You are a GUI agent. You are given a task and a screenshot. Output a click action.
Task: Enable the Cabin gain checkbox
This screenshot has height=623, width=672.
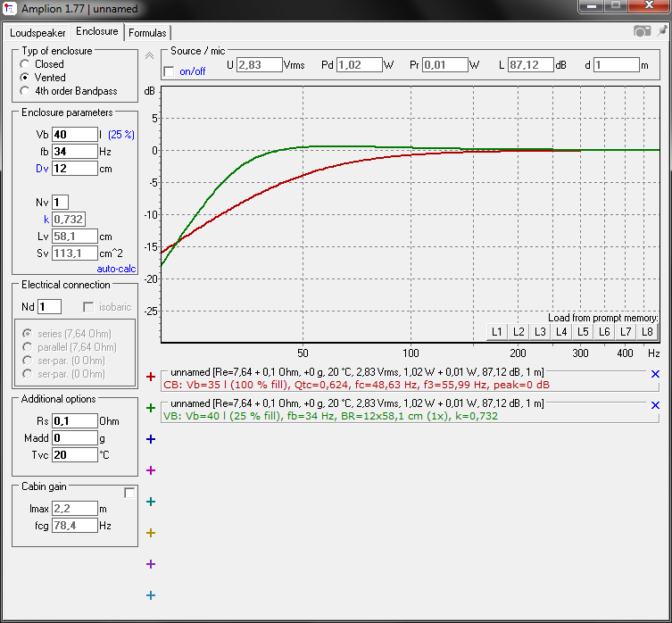(x=129, y=493)
